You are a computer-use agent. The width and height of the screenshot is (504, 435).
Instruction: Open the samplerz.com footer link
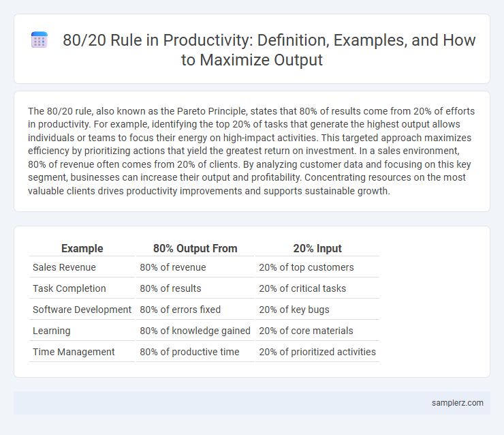[x=458, y=403]
